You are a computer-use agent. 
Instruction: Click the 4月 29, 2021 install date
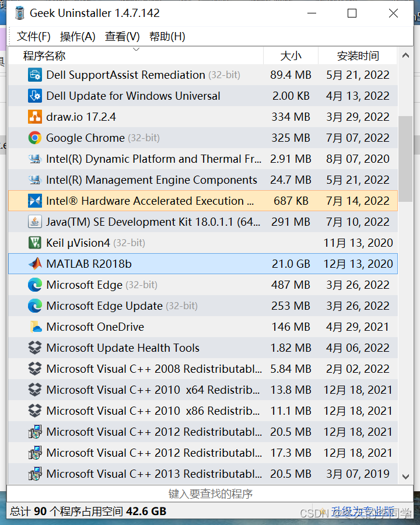358,327
